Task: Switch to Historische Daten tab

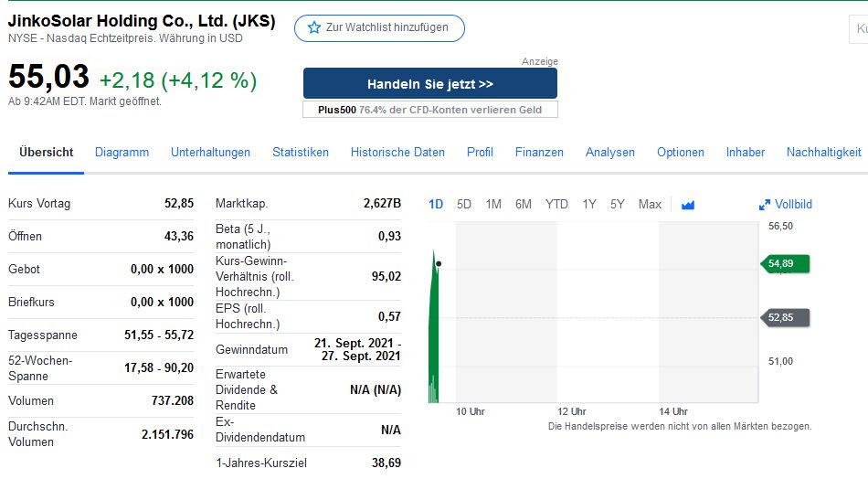Action: point(397,153)
